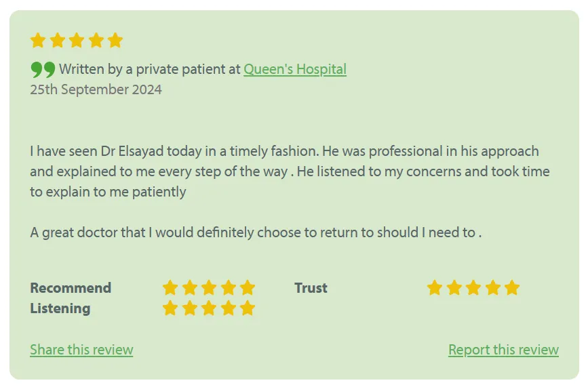
Task: Click the 'A great doctor' closing sentence
Action: [256, 232]
